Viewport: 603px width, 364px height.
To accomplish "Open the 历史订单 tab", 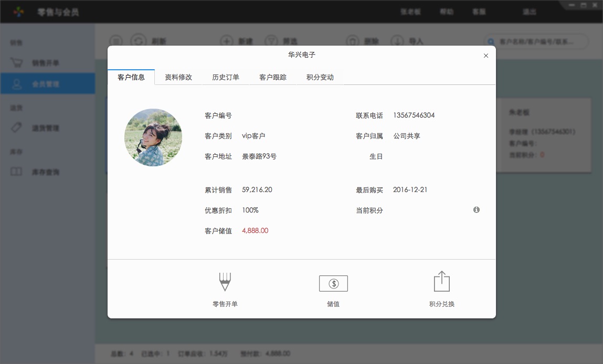I will pos(226,77).
